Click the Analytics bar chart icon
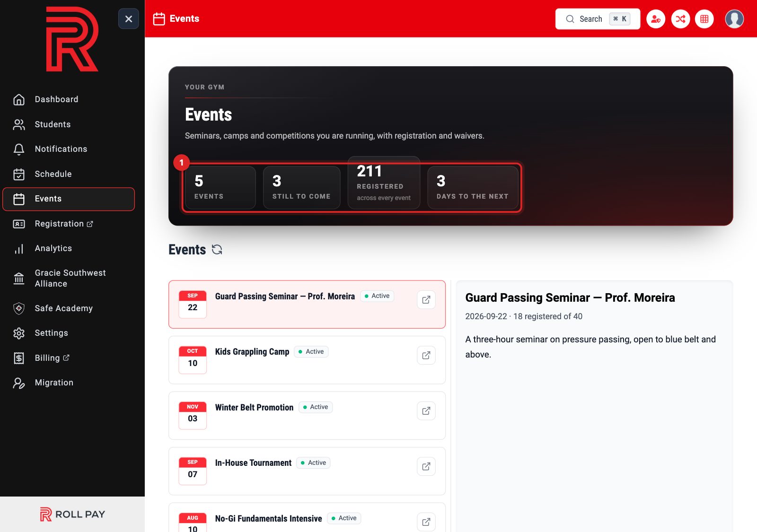 (x=19, y=249)
